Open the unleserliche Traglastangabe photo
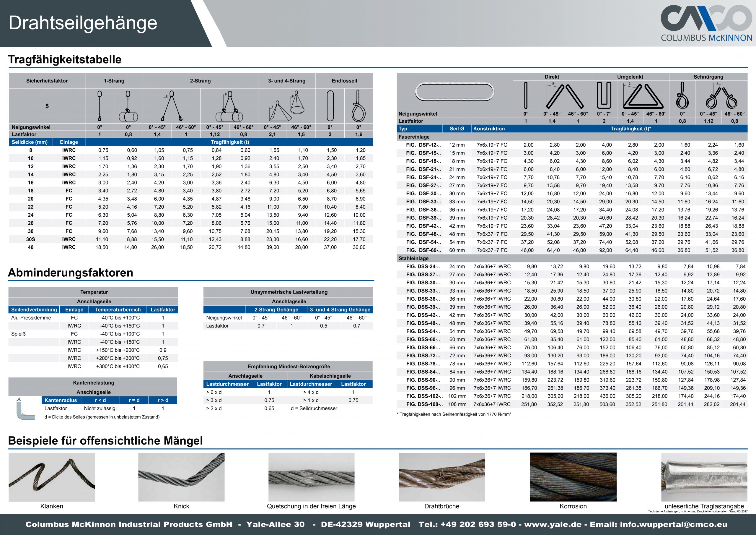 [x=705, y=477]
